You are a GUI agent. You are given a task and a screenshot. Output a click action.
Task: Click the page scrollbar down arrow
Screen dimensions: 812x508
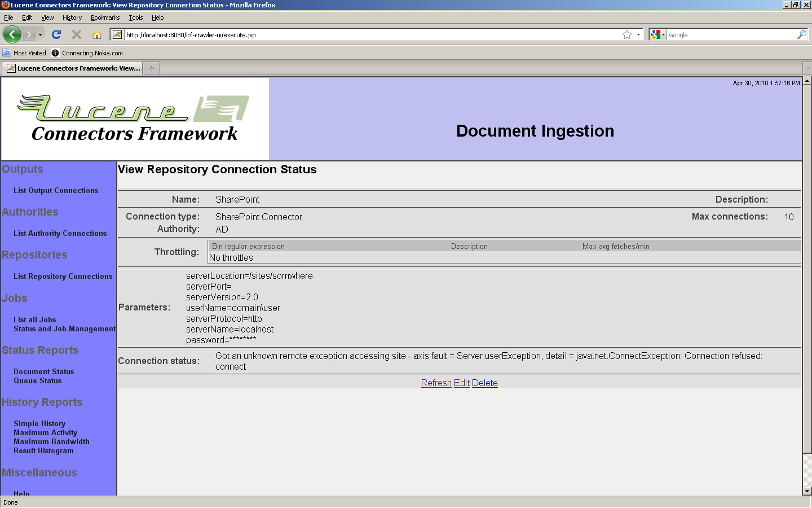(x=807, y=491)
